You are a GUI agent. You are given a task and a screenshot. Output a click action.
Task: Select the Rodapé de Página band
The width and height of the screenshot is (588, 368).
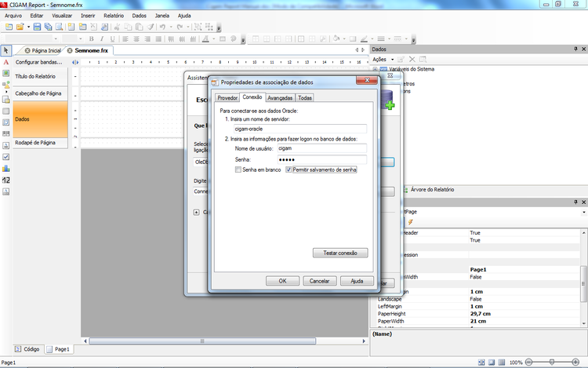[x=41, y=143]
